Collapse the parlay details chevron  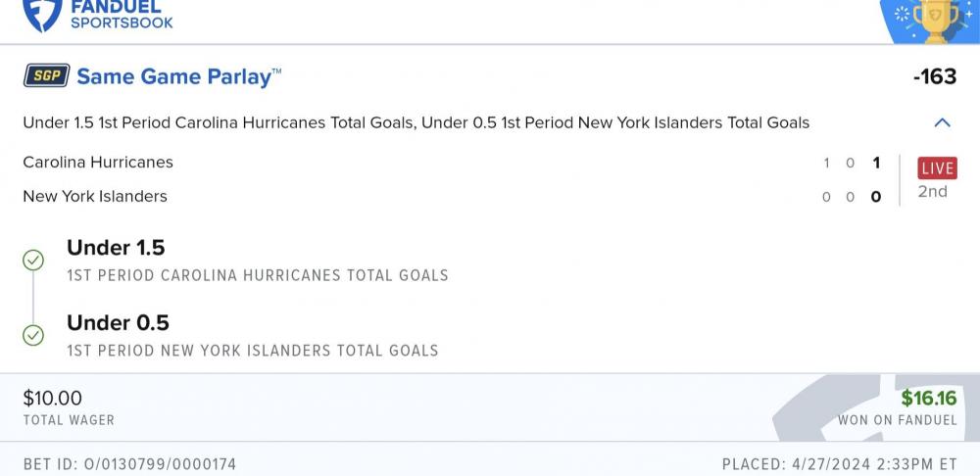[x=942, y=123]
